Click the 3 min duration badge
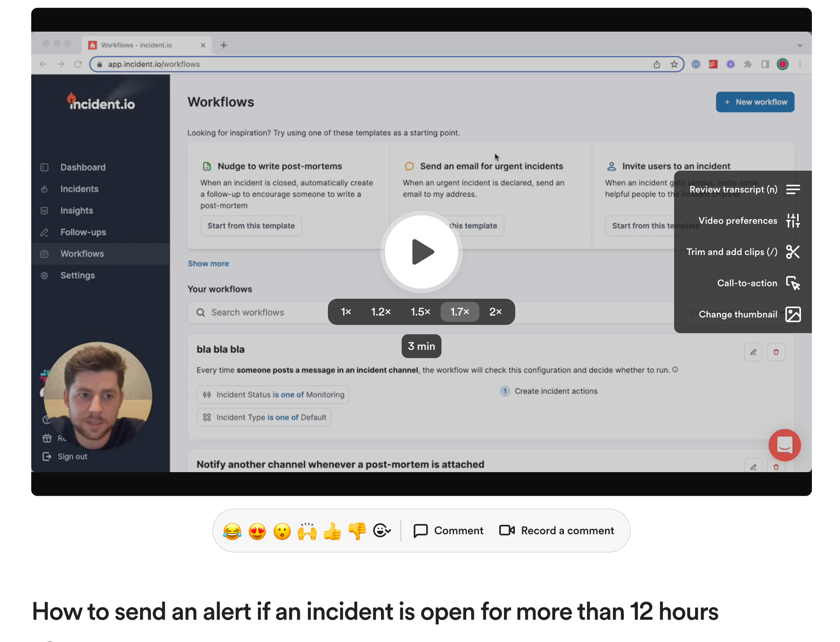The height and width of the screenshot is (642, 840). (421, 346)
